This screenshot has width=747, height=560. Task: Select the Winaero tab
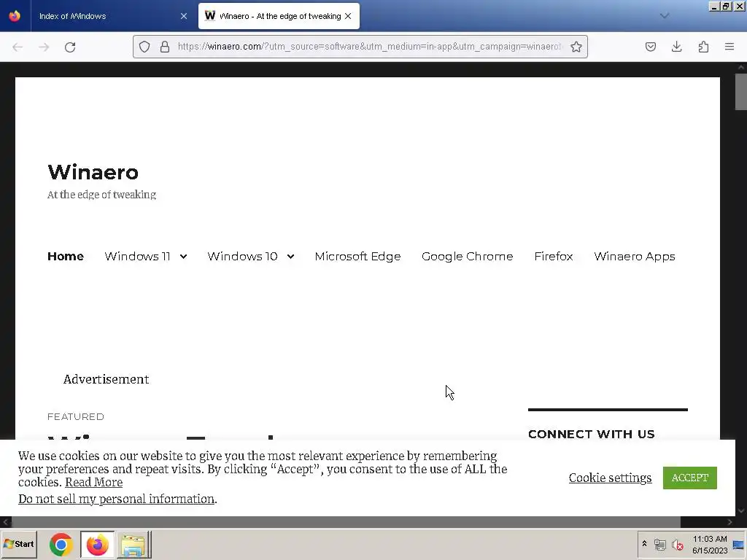(x=279, y=16)
